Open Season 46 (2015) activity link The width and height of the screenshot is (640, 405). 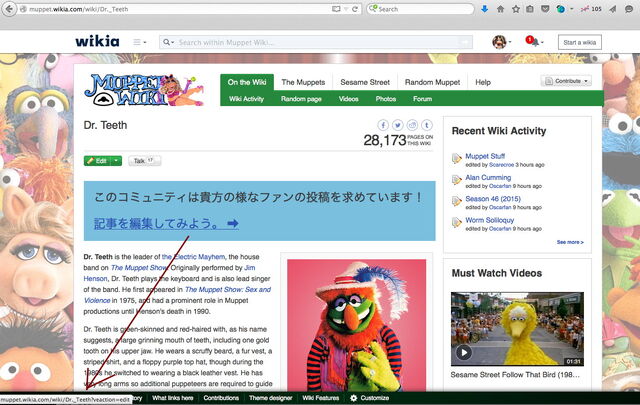tap(493, 199)
